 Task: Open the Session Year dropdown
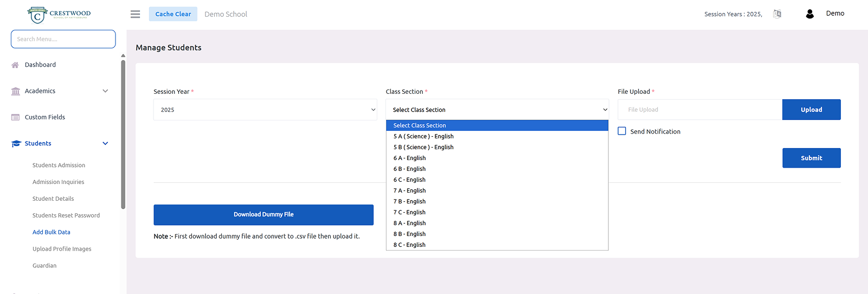click(x=265, y=110)
